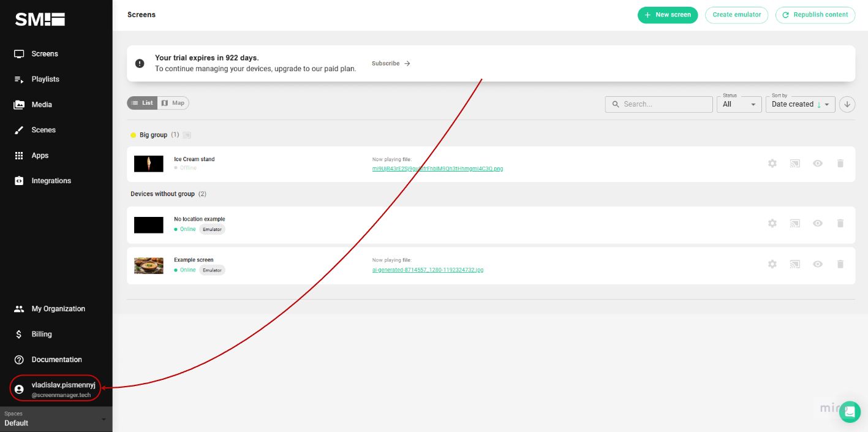Preview Ice Cream stand with eye icon
Screen dimensions: 868x432
click(818, 164)
